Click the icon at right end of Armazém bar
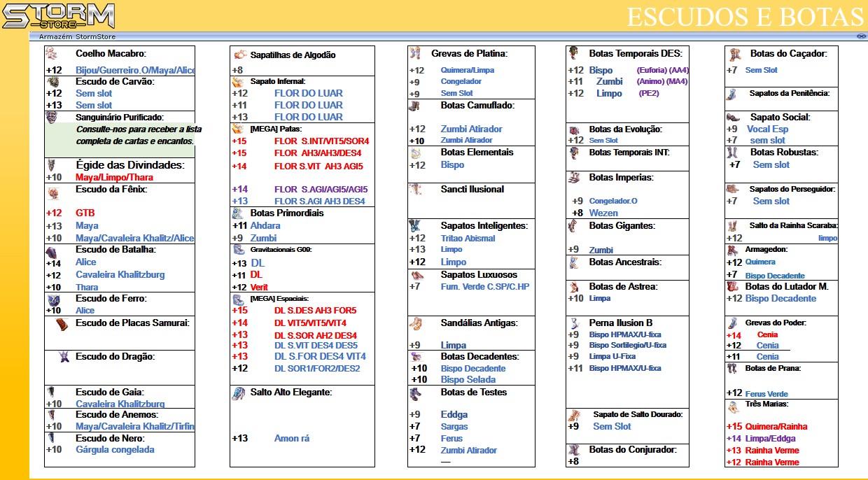Viewport: 868px width, 480px height. [861, 36]
